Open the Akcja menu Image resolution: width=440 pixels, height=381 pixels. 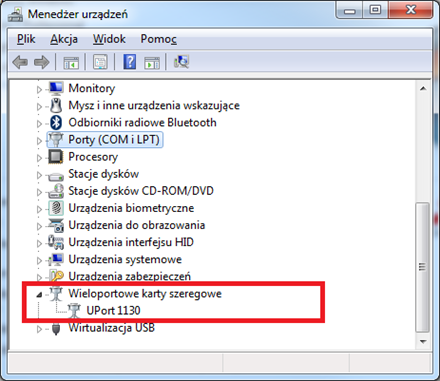[64, 39]
